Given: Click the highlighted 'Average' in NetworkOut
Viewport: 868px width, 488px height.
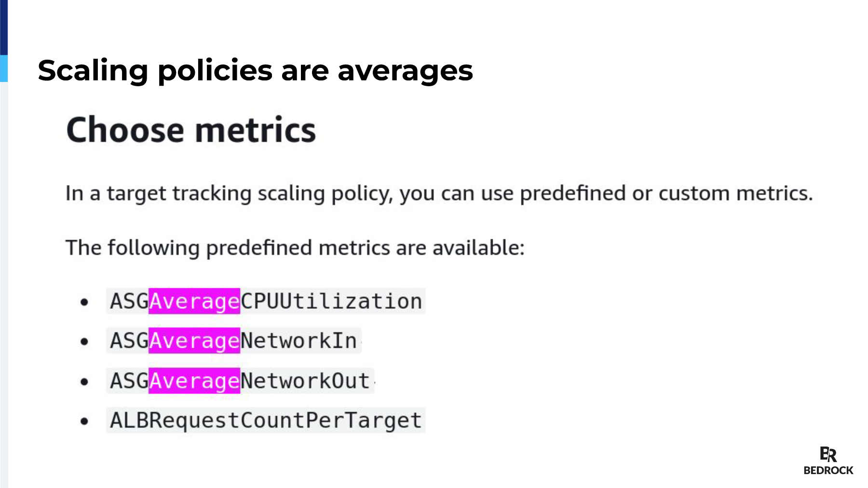Looking at the screenshot, I should [194, 381].
